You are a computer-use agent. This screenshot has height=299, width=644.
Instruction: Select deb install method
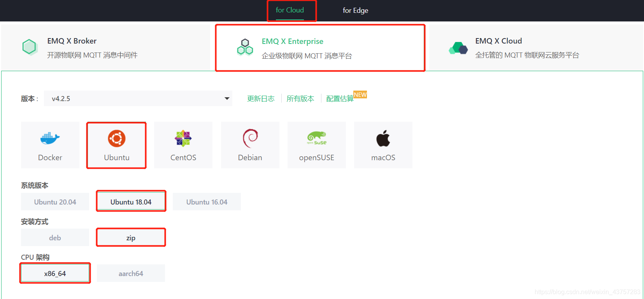(55, 238)
